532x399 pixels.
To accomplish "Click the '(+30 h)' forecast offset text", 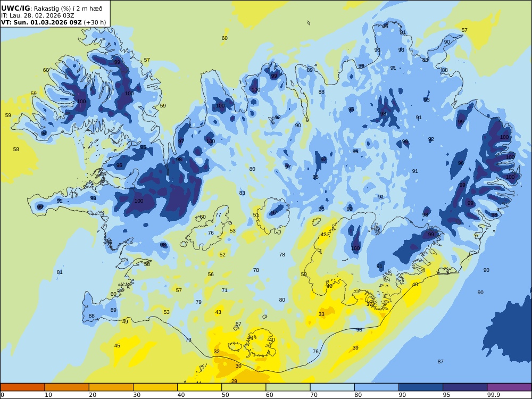I will coord(95,22).
